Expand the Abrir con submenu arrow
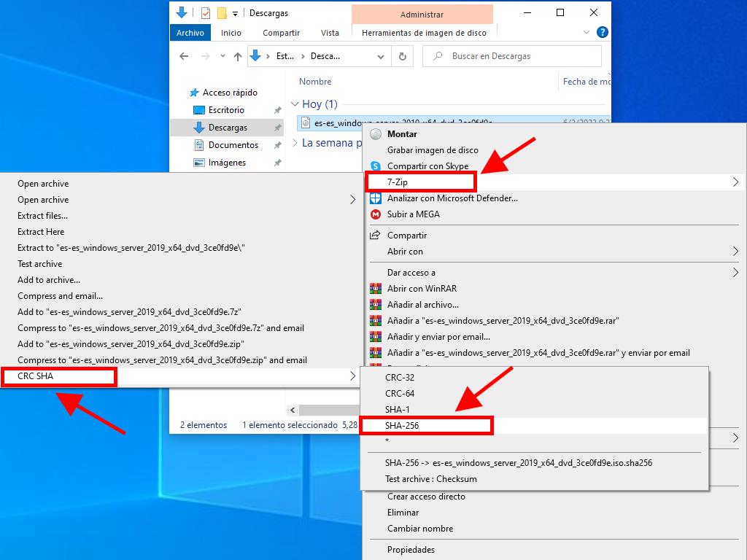This screenshot has width=747, height=560. click(735, 252)
